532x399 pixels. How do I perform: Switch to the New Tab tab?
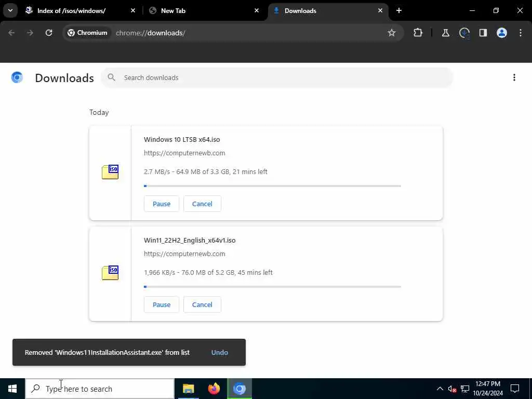click(204, 10)
